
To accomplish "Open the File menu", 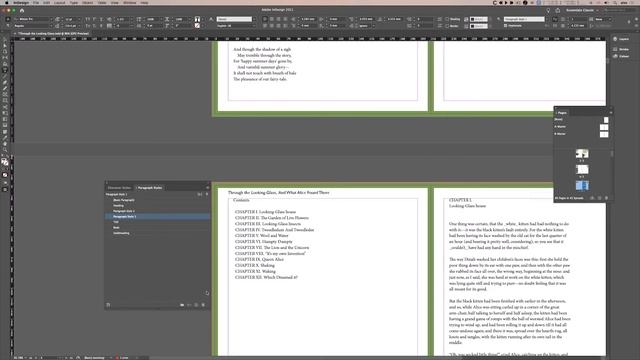I will [x=36, y=2].
